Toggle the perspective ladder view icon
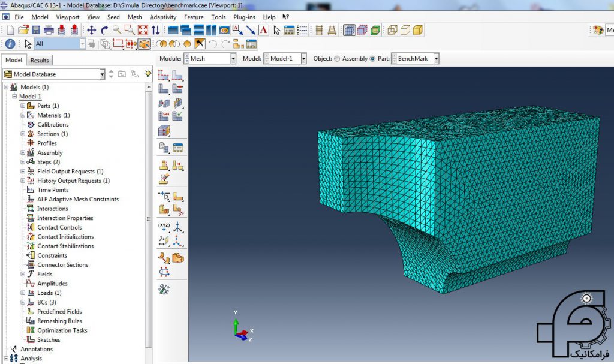Screen dimensions: 614x364 point(332,30)
